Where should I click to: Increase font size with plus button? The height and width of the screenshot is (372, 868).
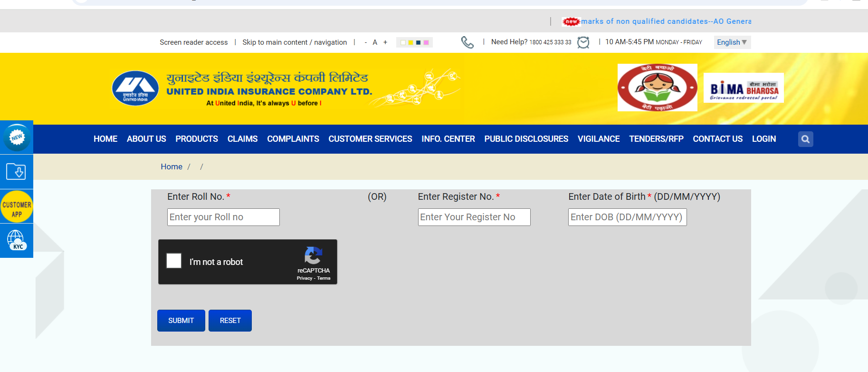pyautogui.click(x=385, y=42)
